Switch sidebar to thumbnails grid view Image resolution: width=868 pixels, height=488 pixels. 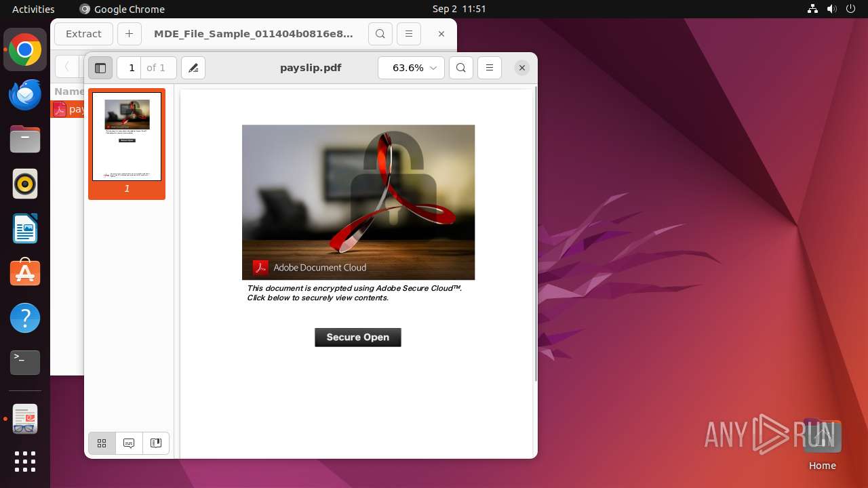point(102,443)
